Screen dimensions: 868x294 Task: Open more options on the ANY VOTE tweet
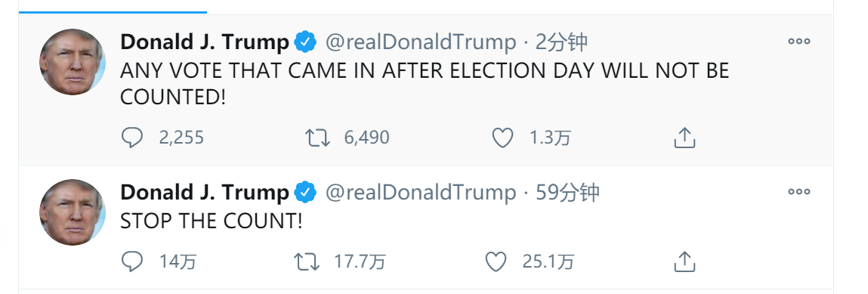point(798,42)
